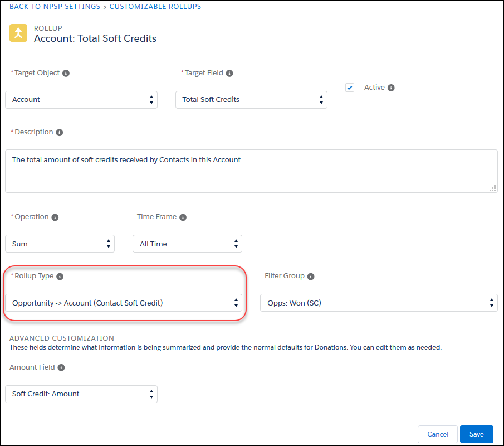Open the Rollup Type selection list
This screenshot has height=446, width=504.
(x=124, y=303)
